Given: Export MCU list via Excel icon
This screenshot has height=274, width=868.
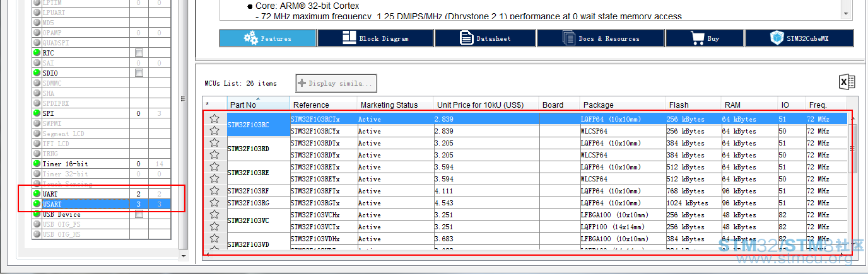Looking at the screenshot, I should [x=847, y=82].
